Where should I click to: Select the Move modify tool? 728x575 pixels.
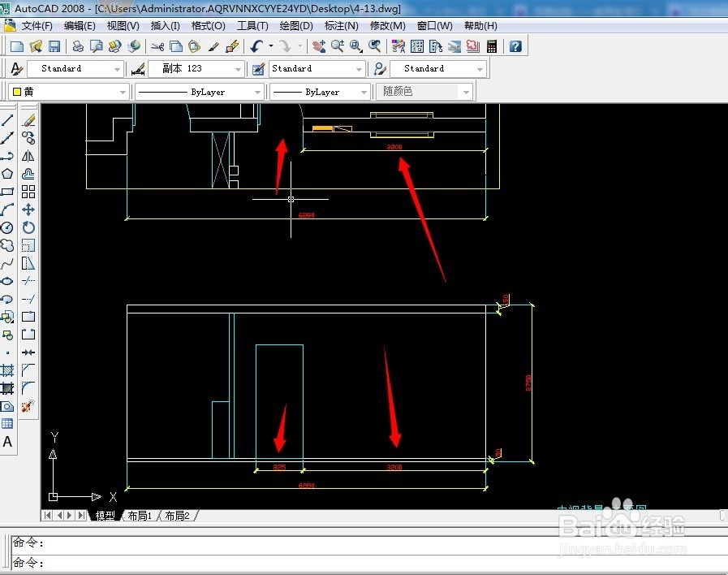(28, 210)
